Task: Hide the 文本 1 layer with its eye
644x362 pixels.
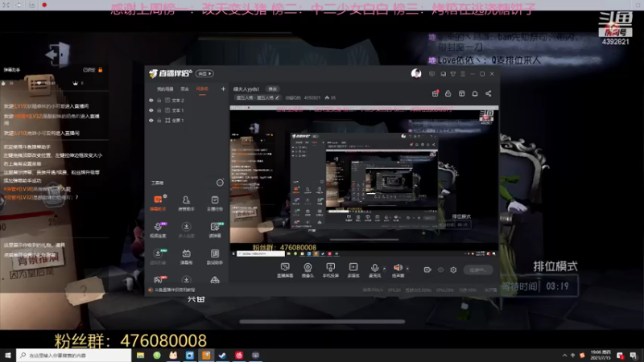Action: click(151, 110)
